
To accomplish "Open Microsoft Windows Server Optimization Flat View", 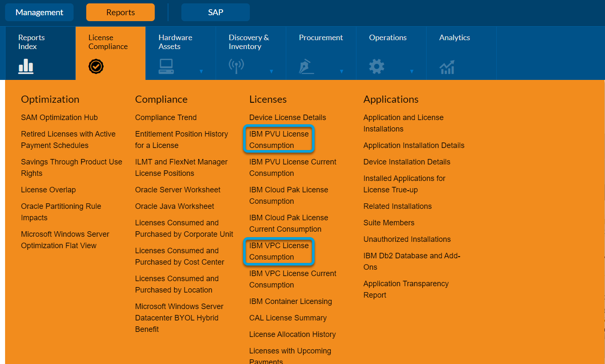I will 65,240.
